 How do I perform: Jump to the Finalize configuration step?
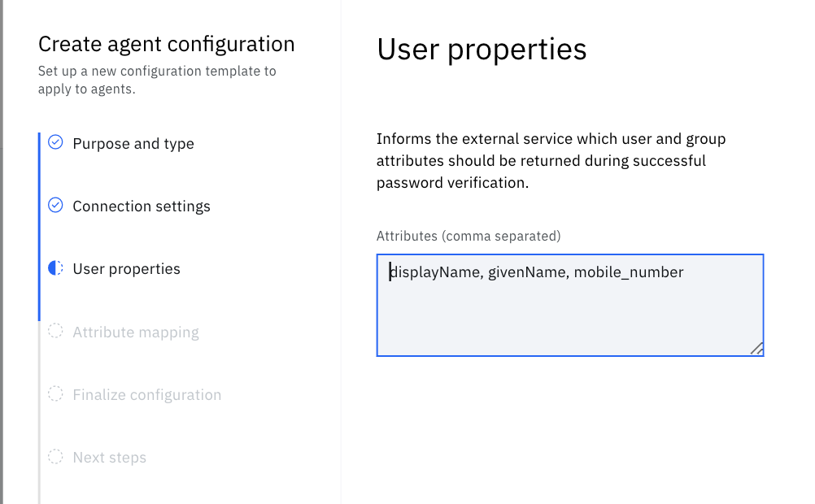click(x=147, y=395)
